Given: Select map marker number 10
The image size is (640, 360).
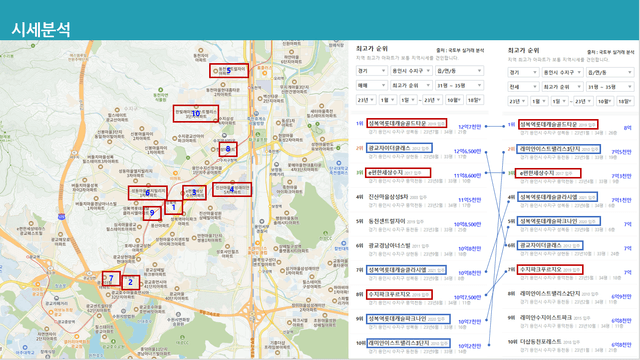Looking at the screenshot, I should 196,113.
